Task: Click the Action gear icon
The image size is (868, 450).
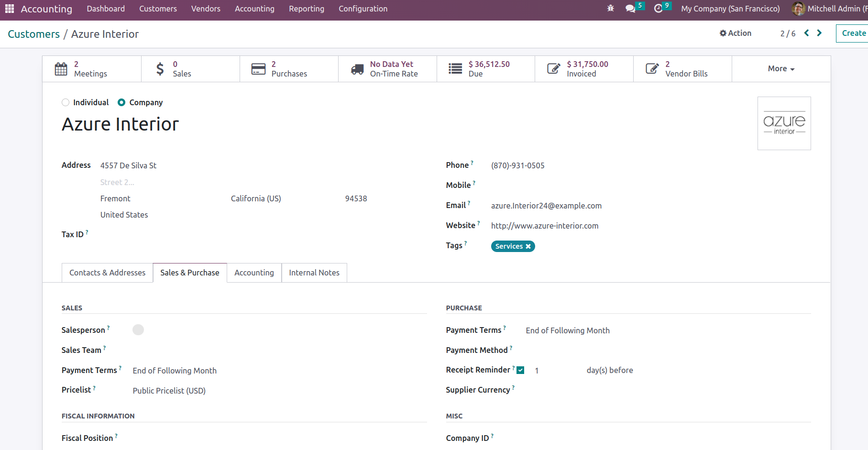Action: coord(723,33)
